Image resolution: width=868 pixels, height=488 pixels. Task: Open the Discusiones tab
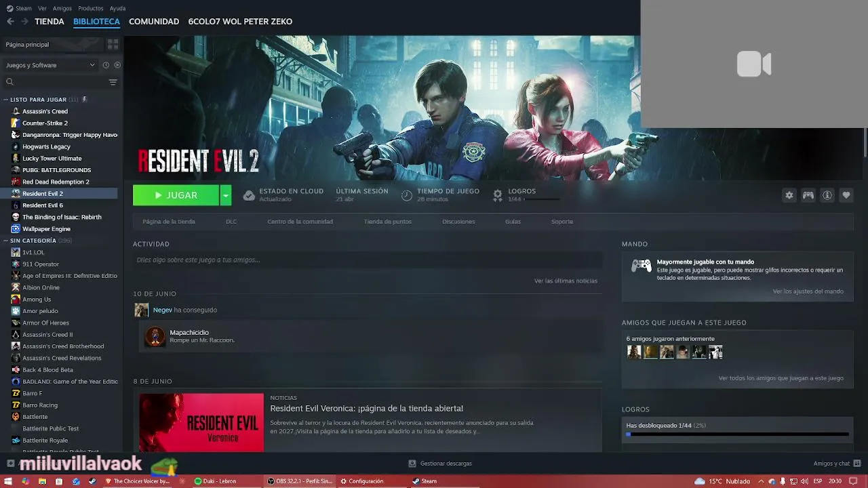click(x=458, y=222)
